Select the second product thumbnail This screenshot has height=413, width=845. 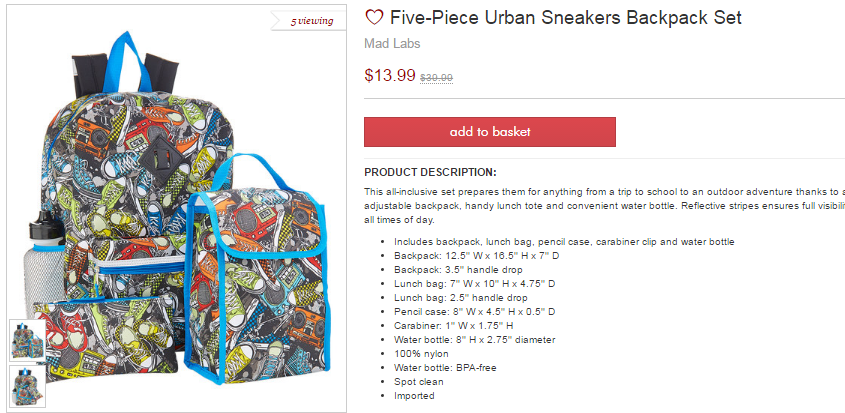tap(27, 387)
